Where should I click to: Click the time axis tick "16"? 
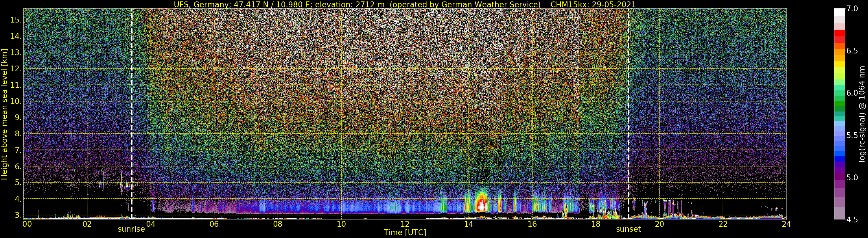532,224
